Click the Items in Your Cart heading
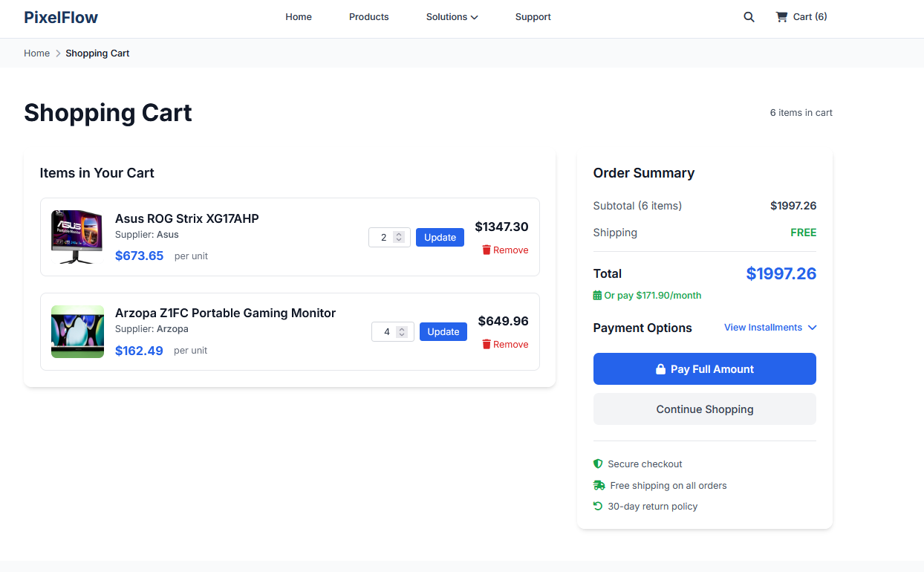 coord(97,173)
